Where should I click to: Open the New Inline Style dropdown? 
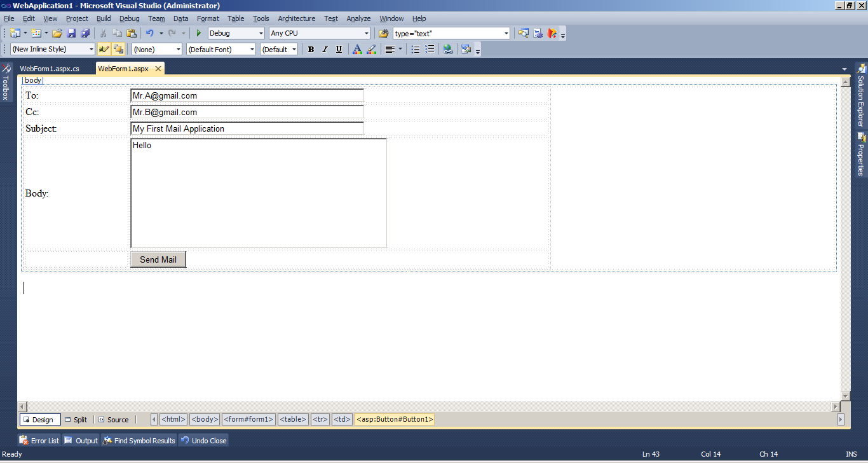click(53, 49)
